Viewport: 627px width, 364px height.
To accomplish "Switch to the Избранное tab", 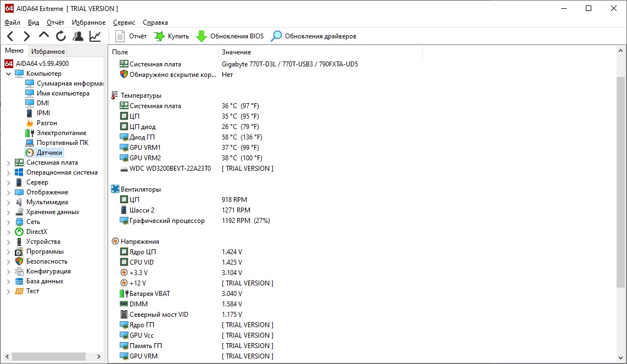I will [x=48, y=52].
